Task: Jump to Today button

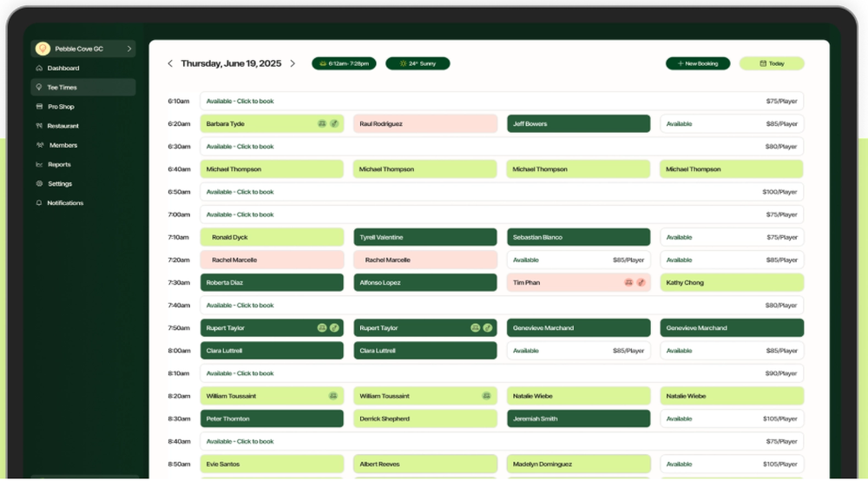Action: pos(772,63)
